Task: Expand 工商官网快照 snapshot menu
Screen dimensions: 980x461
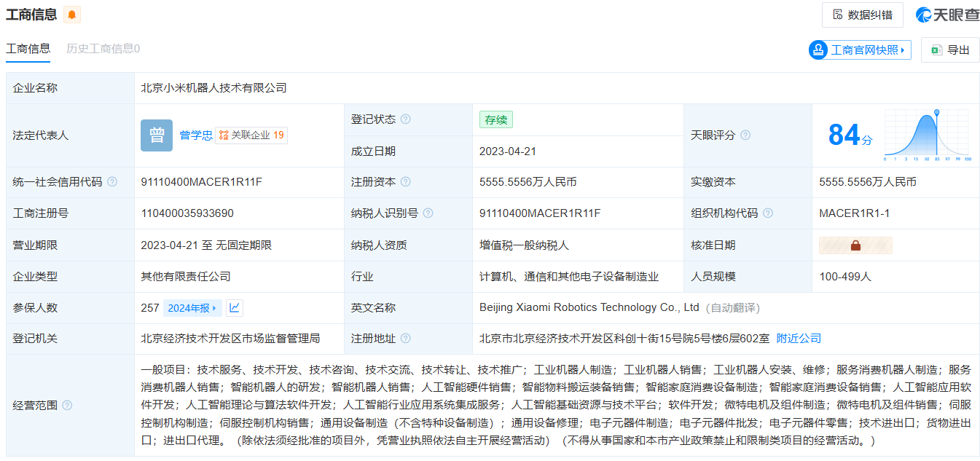Action: pyautogui.click(x=860, y=50)
